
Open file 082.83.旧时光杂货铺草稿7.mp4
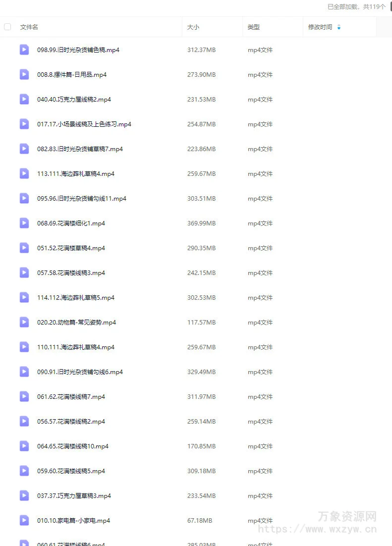80,149
